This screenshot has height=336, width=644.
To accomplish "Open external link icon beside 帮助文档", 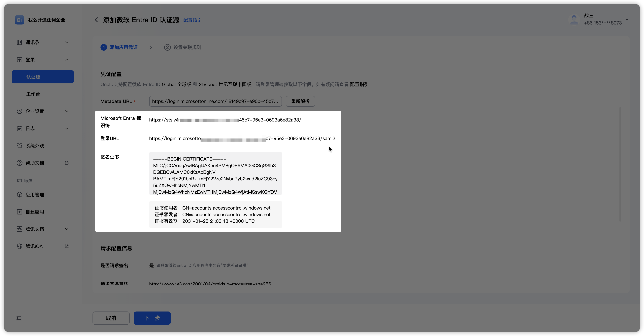I will 66,163.
